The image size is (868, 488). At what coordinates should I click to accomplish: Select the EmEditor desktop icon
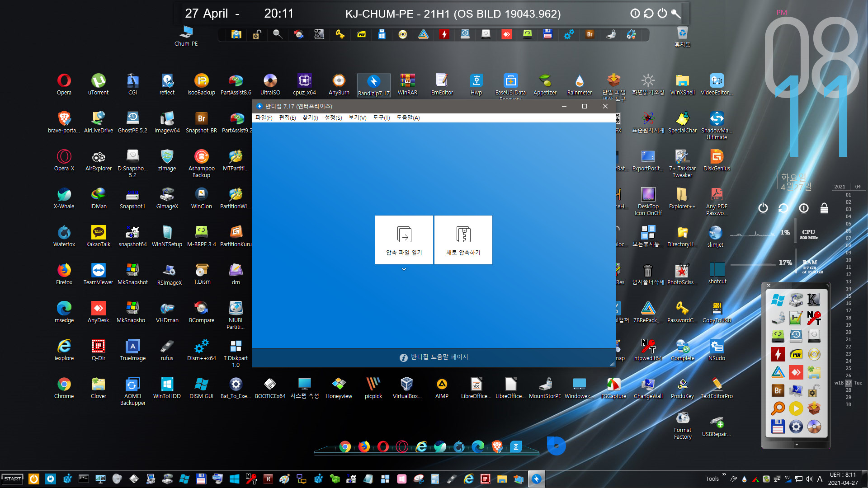(442, 84)
